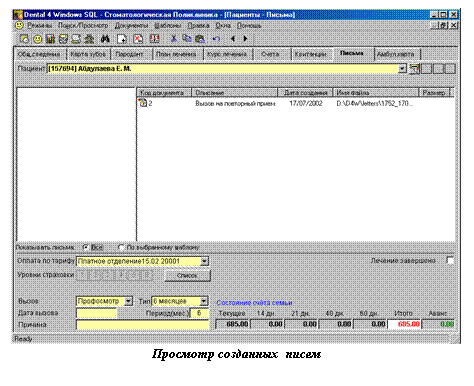The image size is (474, 386).
Task: Click the 'Период(мес.)' field showing 6
Action: click(199, 313)
